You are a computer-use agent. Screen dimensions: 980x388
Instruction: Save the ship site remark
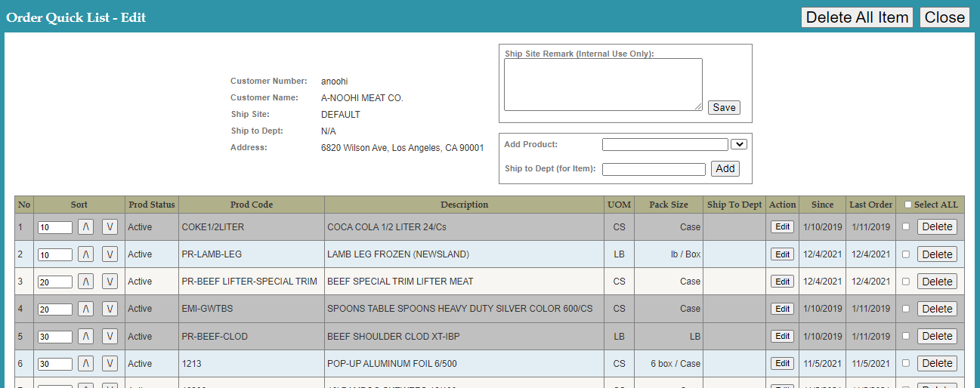coord(724,107)
